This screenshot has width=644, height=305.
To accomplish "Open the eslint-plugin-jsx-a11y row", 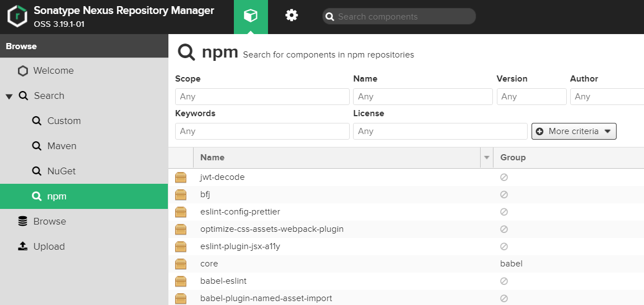I will tap(406, 246).
